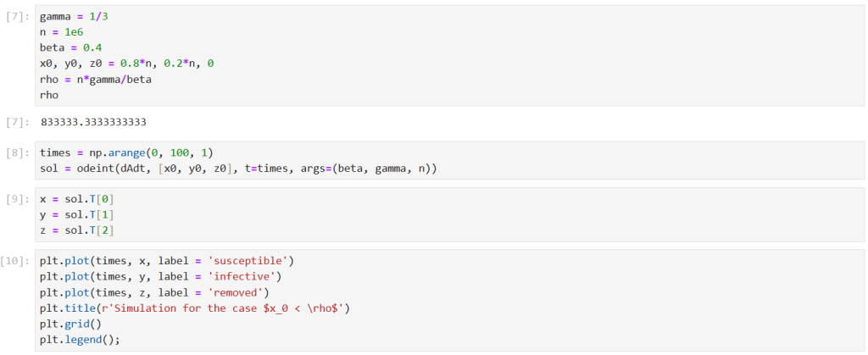Click the "z = sol.T[2]" line
868x355 pixels.
[x=75, y=230]
